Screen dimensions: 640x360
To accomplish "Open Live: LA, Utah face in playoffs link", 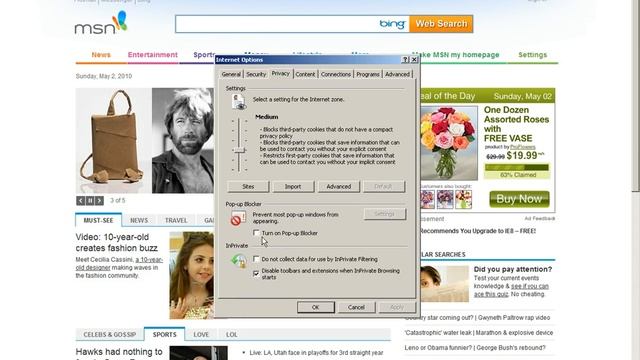I will [316, 353].
